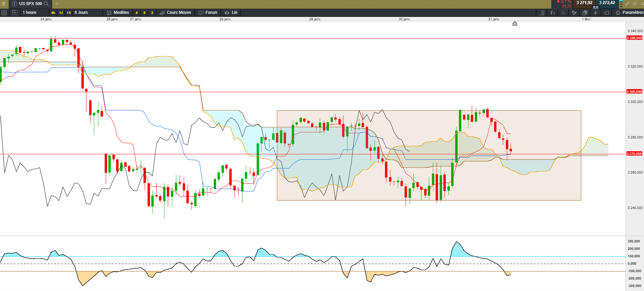
Task: Click the 29 janv. date label
Action: click(315, 19)
